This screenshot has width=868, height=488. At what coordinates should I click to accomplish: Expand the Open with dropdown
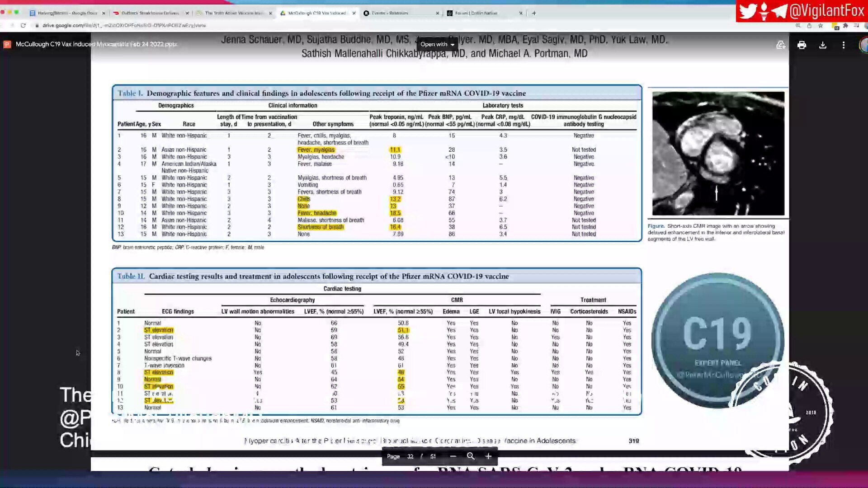(x=437, y=44)
